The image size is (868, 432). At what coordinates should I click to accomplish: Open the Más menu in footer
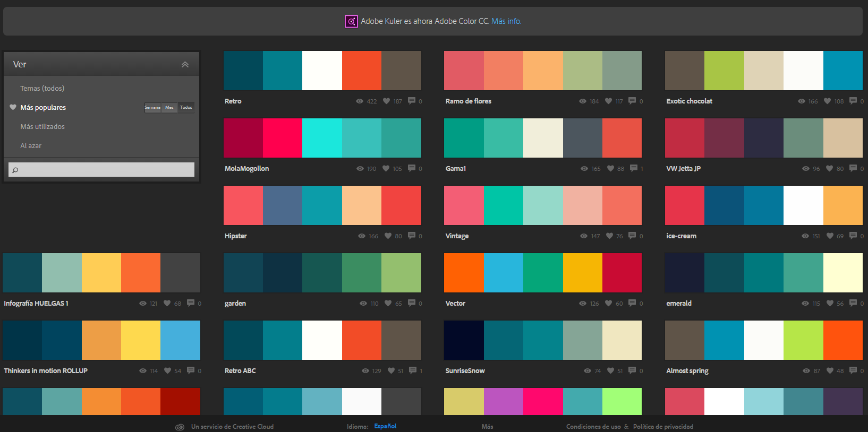point(487,426)
